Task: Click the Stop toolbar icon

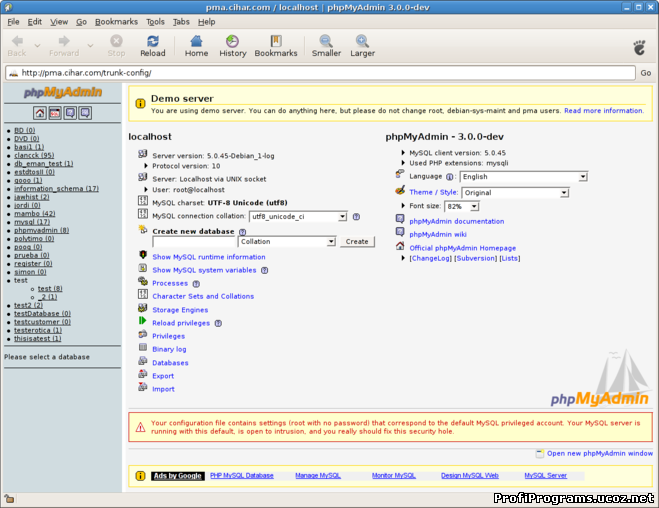Action: (116, 41)
